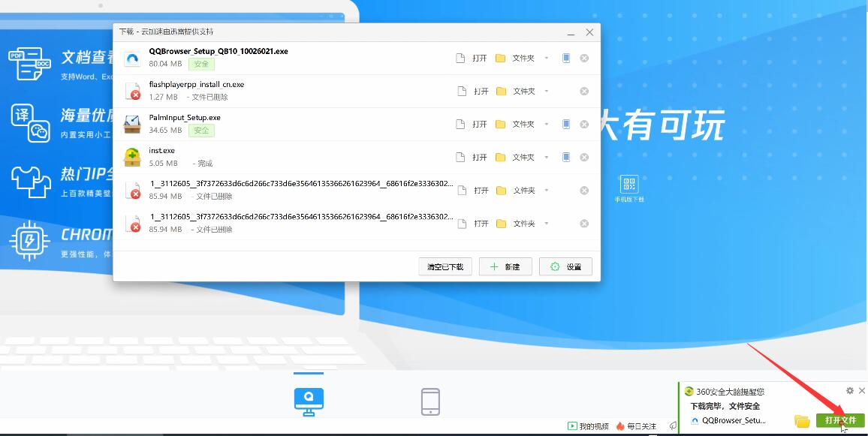Click the flashplayerpp_install_cn.exe deleted-file icon
Image resolution: width=868 pixels, height=436 pixels.
(x=133, y=92)
